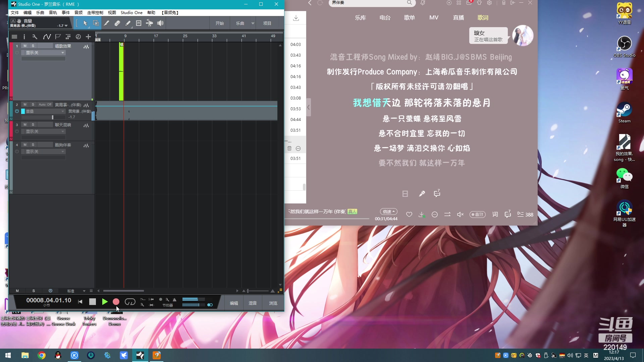Image resolution: width=644 pixels, height=362 pixels.
Task: Toggle global mute M at bottom of track list
Action: [17, 291]
